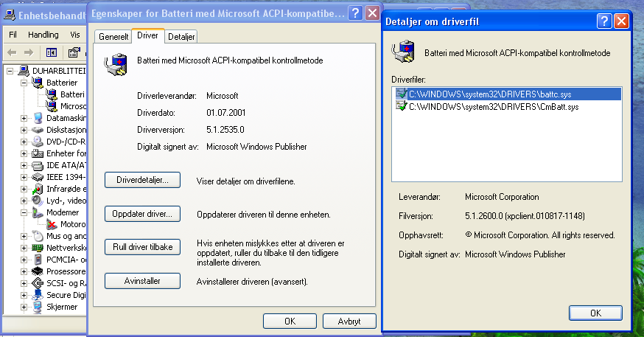Select the Prosessorer icon
Viewport: 644px width, 337px height.
click(x=38, y=271)
